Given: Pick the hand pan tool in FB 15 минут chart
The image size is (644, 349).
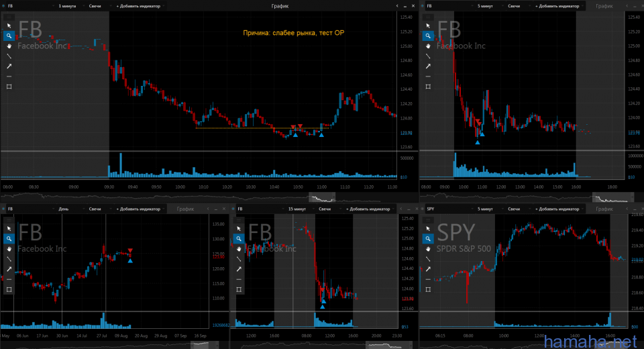Looking at the screenshot, I should pos(239,249).
